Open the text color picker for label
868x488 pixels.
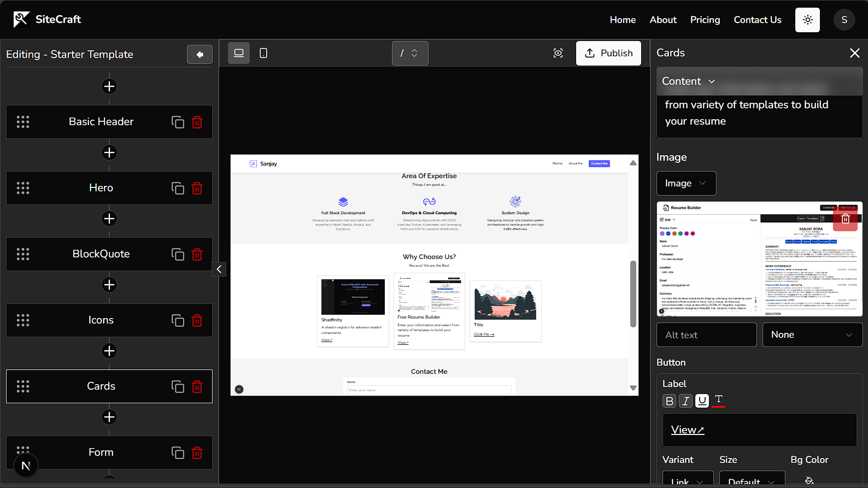coord(719,401)
